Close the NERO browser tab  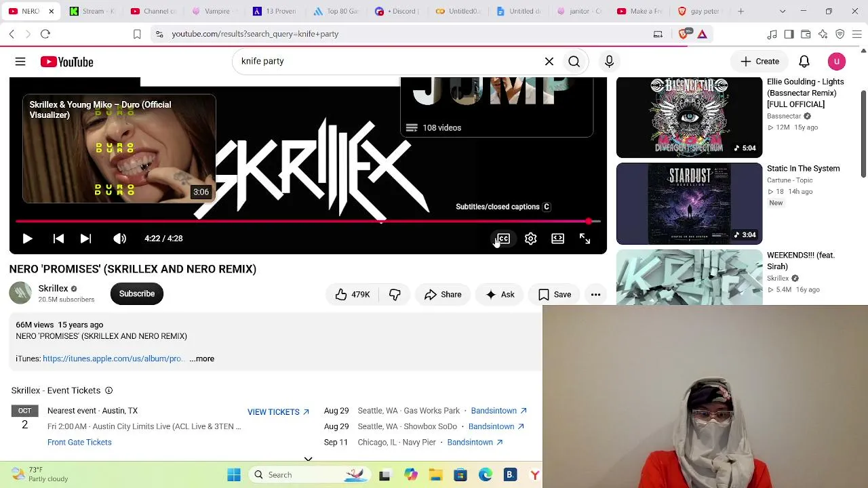tap(51, 12)
